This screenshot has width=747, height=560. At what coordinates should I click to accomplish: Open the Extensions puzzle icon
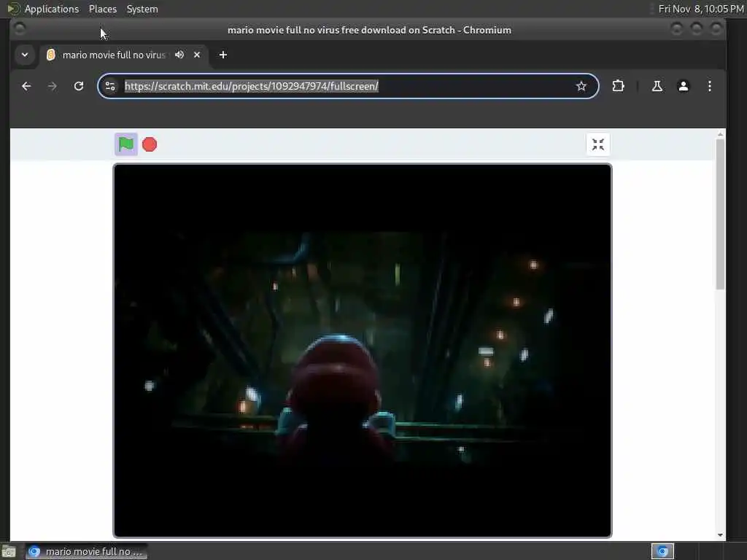pyautogui.click(x=618, y=86)
